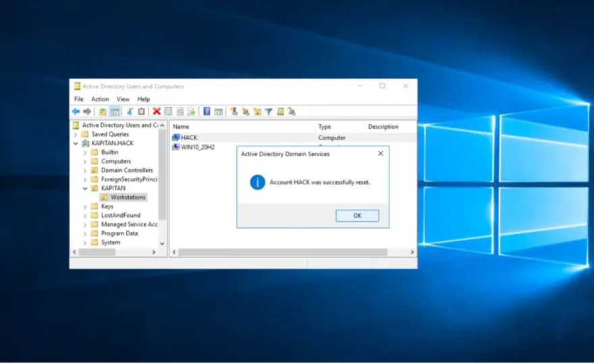Screen dimensions: 594x364
Task: Select the Builtin folder
Action: coord(109,152)
